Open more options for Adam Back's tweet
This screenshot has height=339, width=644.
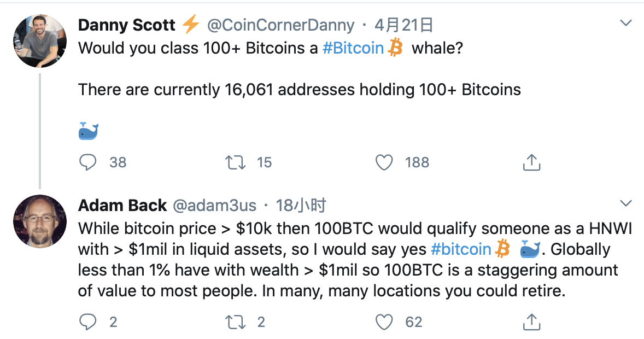625,203
